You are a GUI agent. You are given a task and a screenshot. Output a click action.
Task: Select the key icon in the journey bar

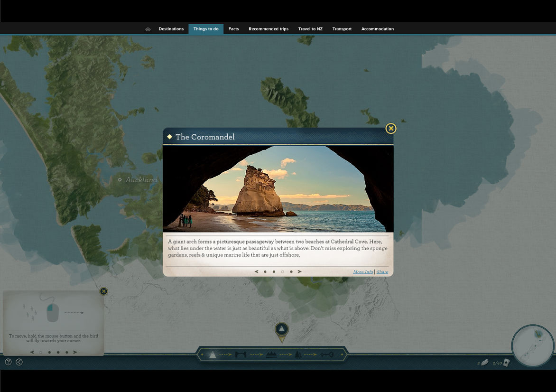327,355
